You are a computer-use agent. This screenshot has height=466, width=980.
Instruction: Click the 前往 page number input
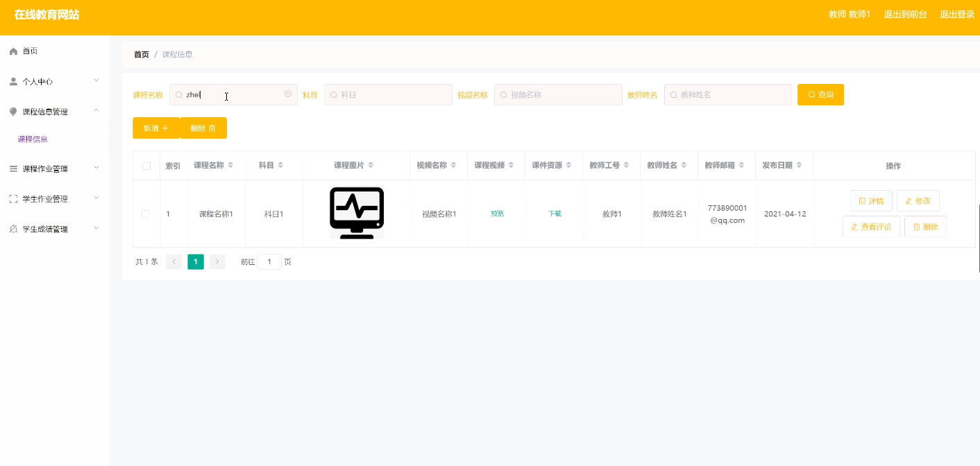point(269,262)
